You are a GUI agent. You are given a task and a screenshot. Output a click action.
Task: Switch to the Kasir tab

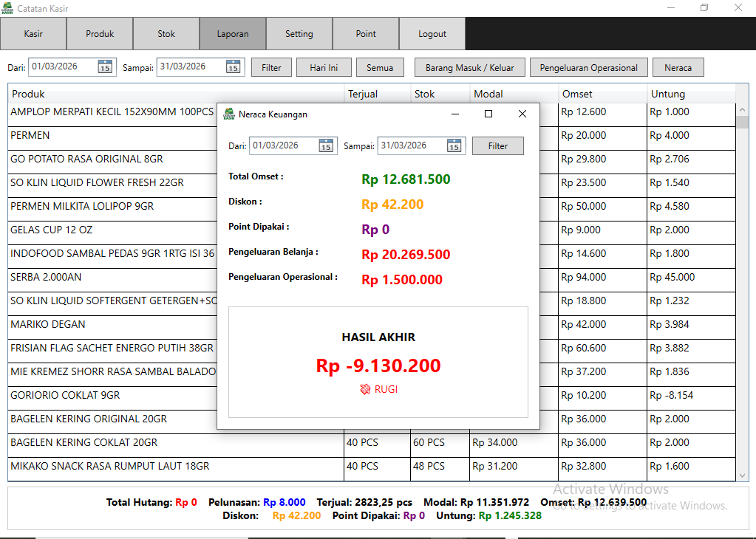point(33,34)
